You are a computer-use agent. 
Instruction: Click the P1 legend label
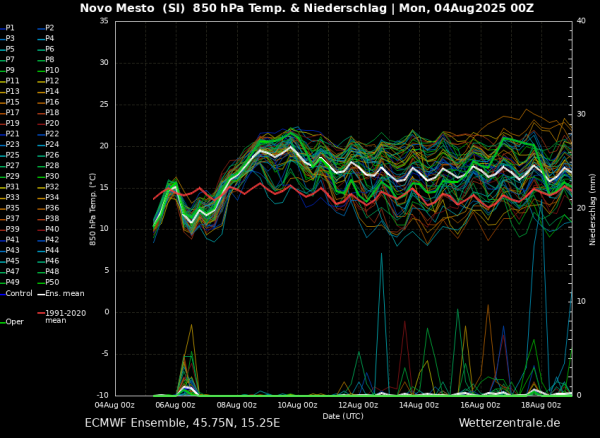pyautogui.click(x=10, y=28)
